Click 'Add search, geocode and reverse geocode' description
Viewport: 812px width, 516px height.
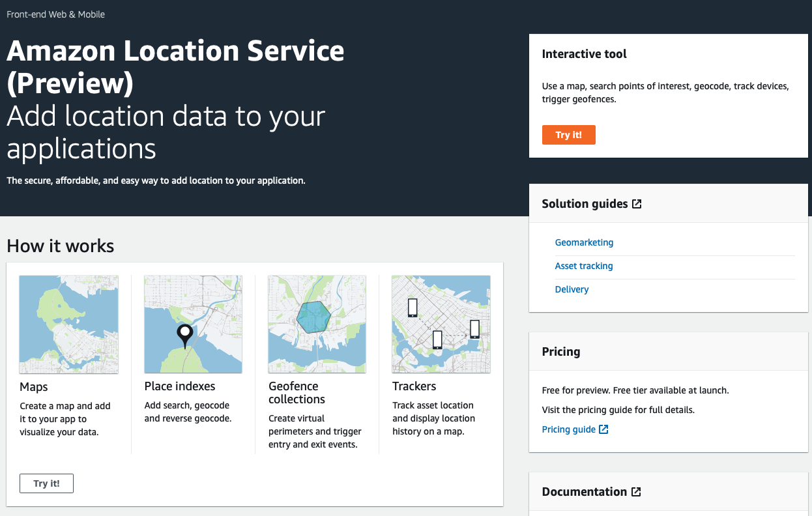coord(188,412)
